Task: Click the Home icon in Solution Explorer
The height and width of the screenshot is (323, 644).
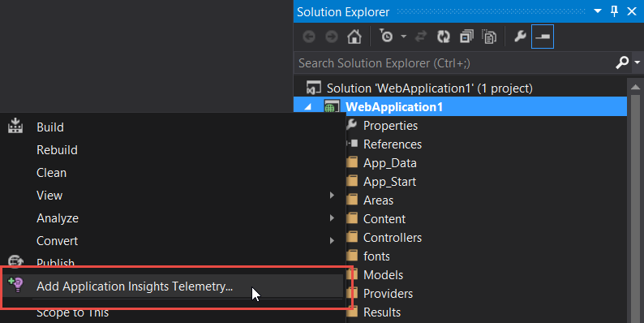Action: click(354, 37)
